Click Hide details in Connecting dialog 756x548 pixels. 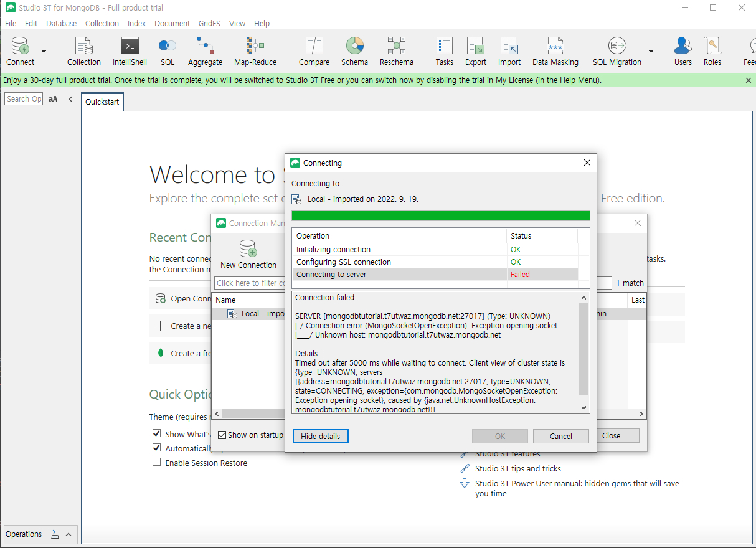[x=321, y=436]
